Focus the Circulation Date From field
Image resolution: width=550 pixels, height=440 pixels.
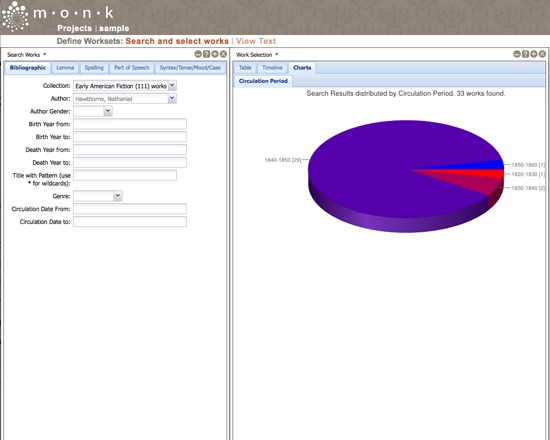130,209
